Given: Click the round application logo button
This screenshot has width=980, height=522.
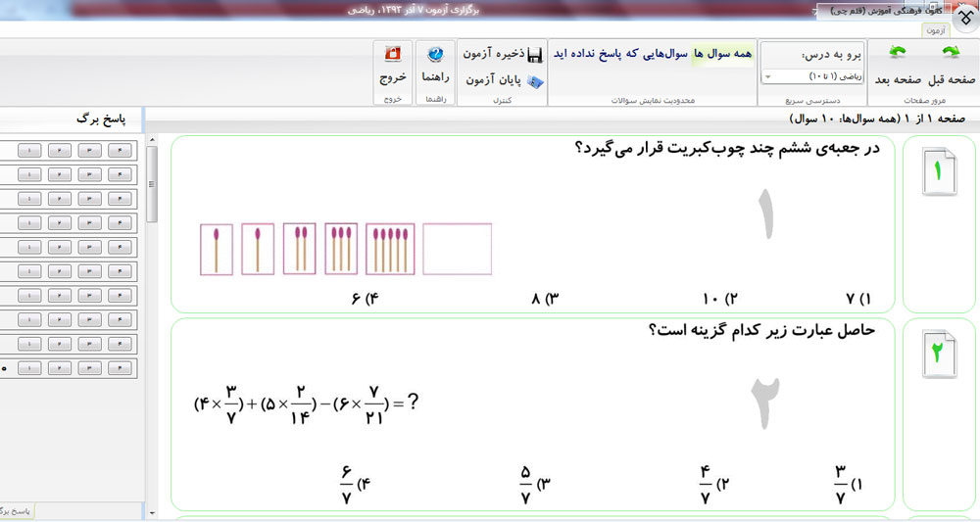Looking at the screenshot, I should pyautogui.click(x=959, y=17).
